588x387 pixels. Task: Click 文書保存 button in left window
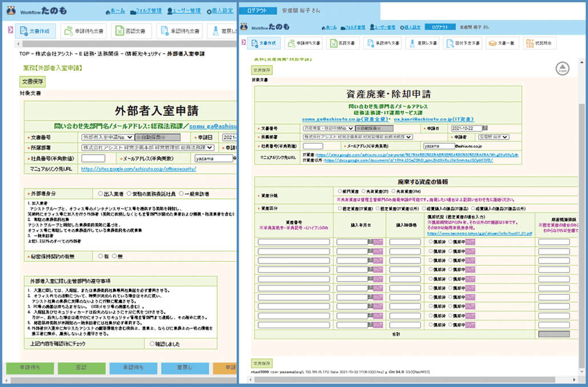33,82
